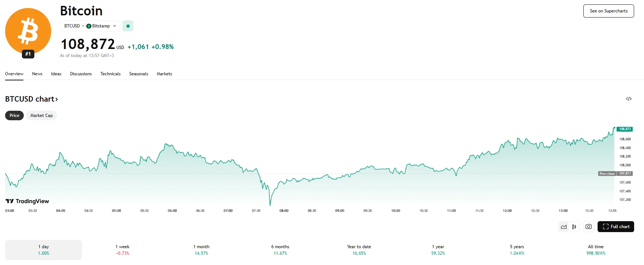Toggle chart to Market Cap
Image resolution: width=644 pixels, height=265 pixels.
pos(41,116)
